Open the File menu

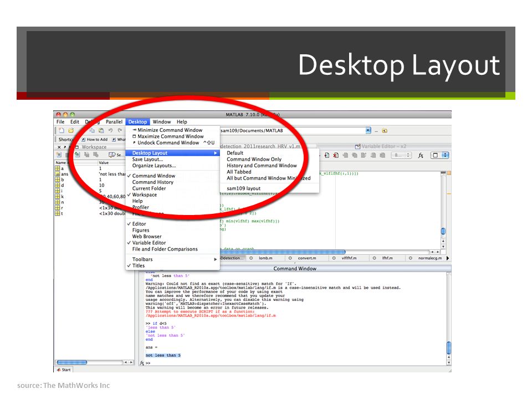tap(60, 122)
